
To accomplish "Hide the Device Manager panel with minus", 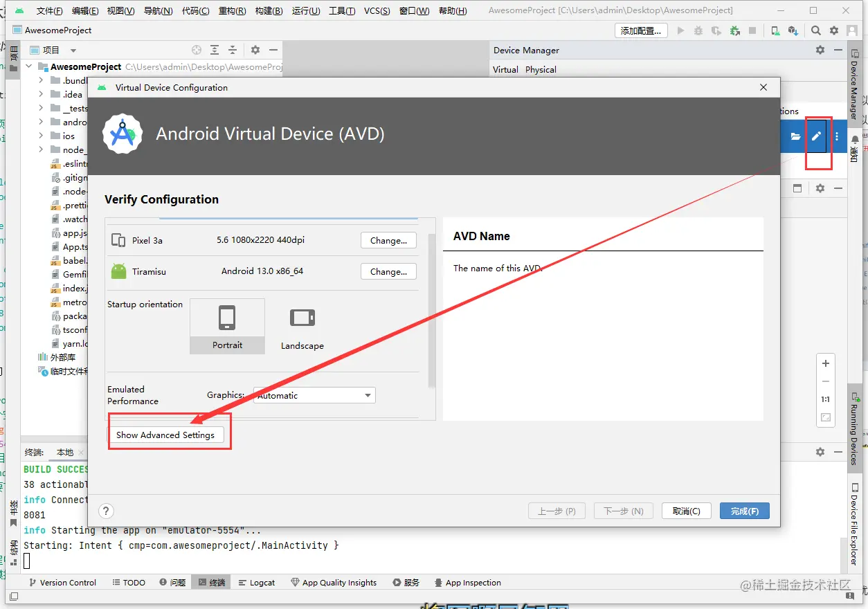I will tap(838, 50).
